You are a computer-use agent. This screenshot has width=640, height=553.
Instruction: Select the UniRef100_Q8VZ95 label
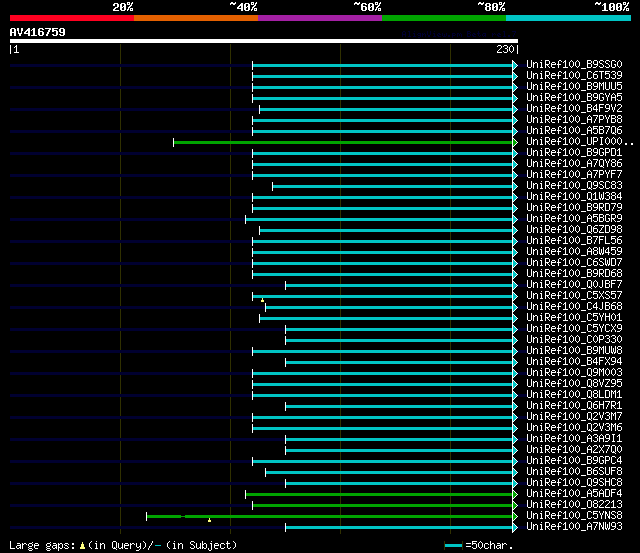(574, 384)
